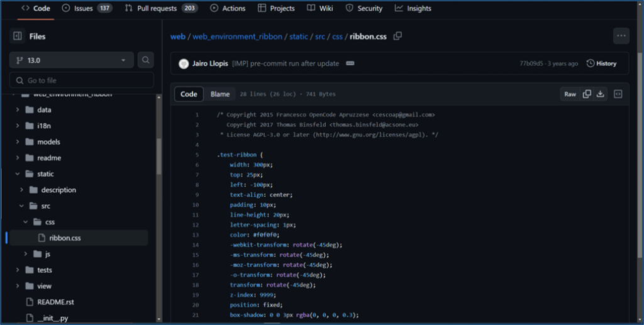
Task: Collapse the static folder
Action: point(17,174)
